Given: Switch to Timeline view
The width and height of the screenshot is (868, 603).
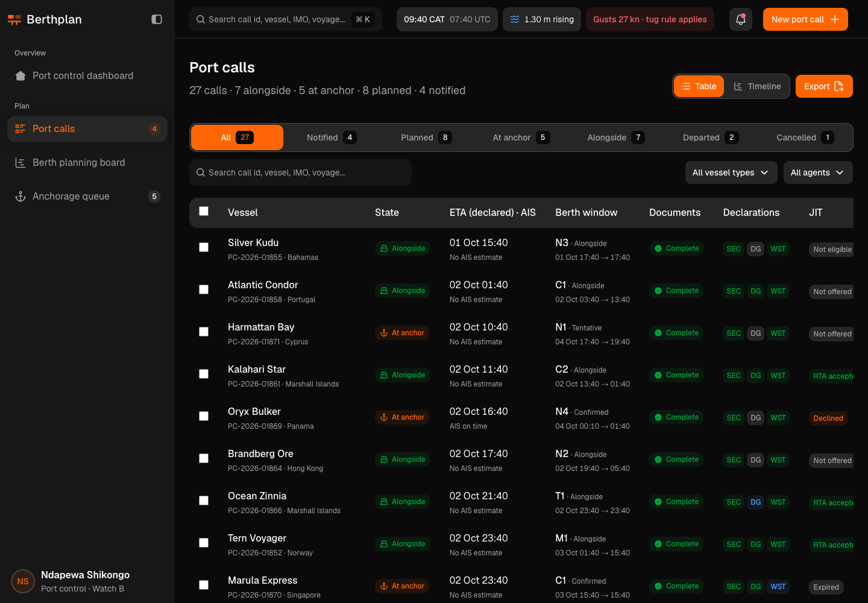Looking at the screenshot, I should 757,86.
